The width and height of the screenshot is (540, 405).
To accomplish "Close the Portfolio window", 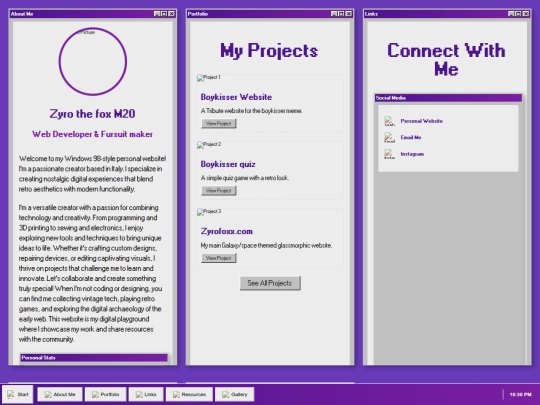I will tap(349, 14).
